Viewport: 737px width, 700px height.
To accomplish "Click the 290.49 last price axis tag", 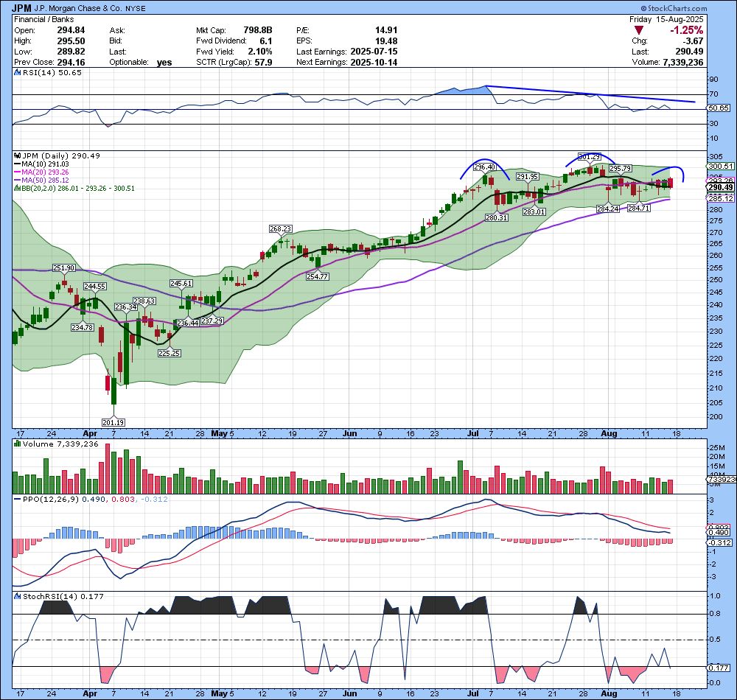I will [721, 187].
